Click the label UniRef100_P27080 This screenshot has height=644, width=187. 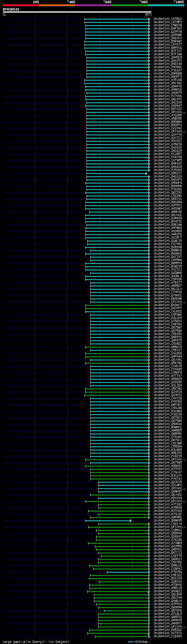click(168, 244)
